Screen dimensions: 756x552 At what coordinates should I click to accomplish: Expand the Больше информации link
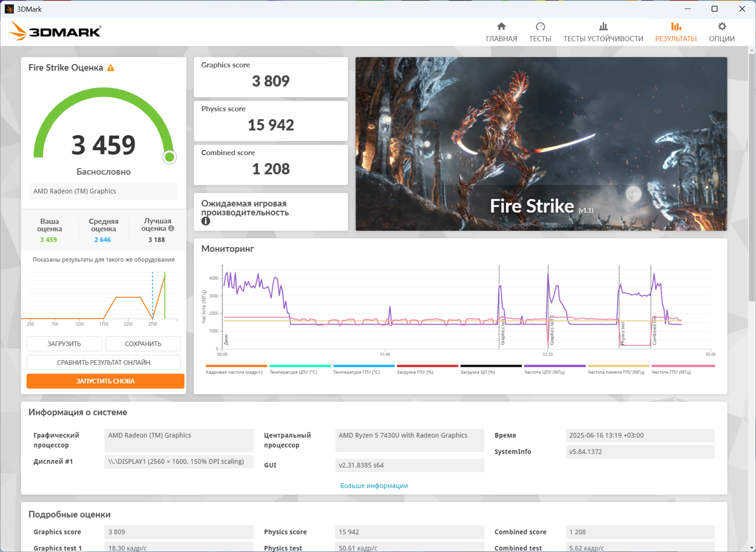pyautogui.click(x=374, y=485)
